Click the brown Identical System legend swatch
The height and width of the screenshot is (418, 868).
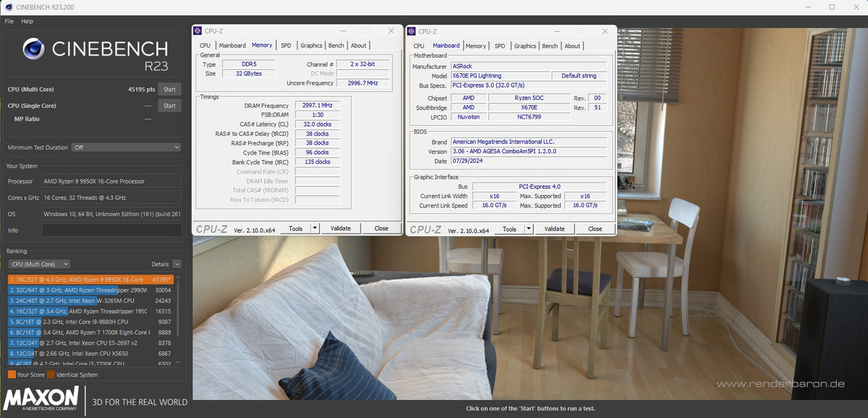(51, 375)
